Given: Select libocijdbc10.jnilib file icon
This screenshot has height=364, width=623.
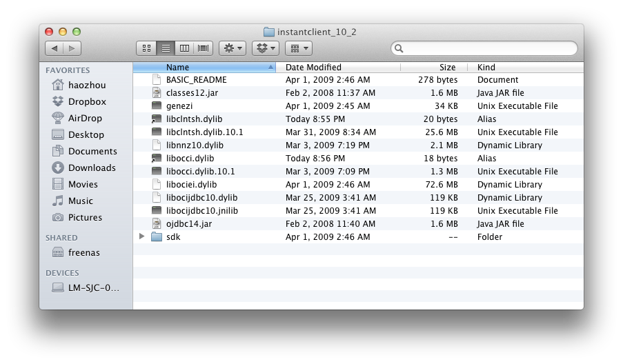Looking at the screenshot, I should 157,210.
